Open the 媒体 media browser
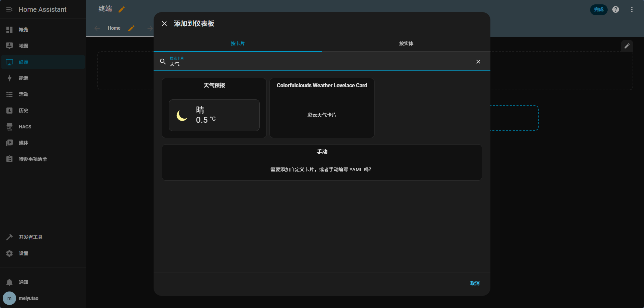This screenshot has width=644, height=308. 24,143
